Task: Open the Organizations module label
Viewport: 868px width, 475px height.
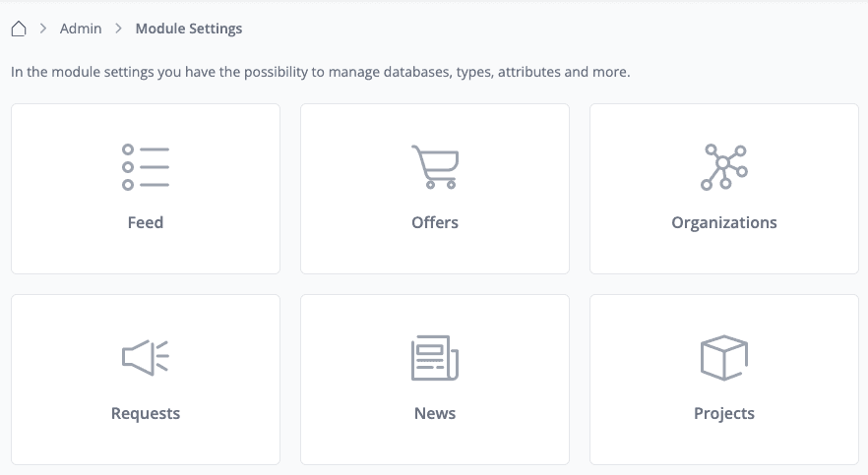Action: [724, 222]
